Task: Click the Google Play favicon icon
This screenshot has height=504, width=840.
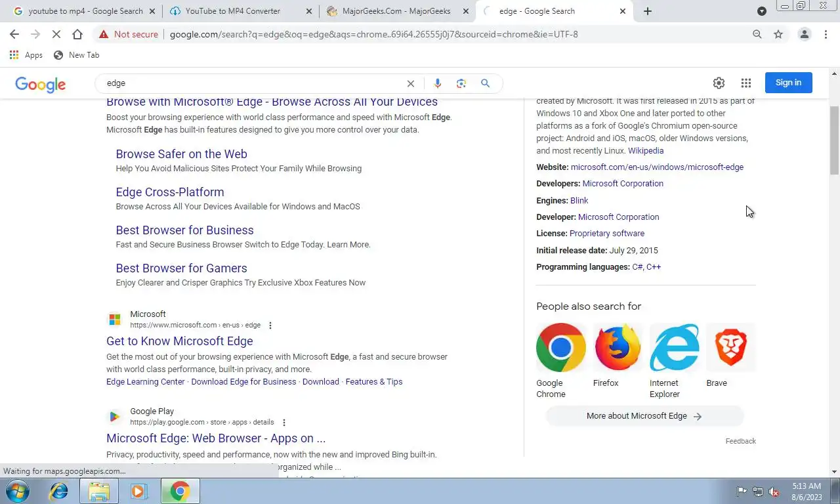Action: pyautogui.click(x=115, y=417)
